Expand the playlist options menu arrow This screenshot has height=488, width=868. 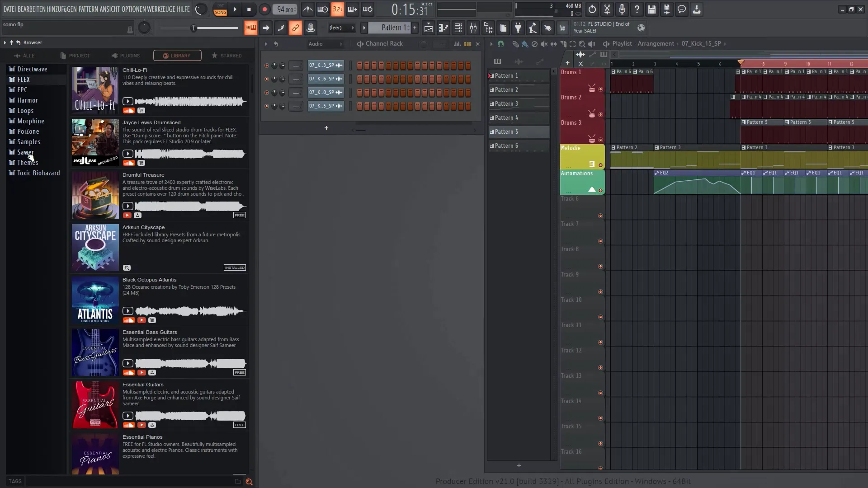tap(491, 44)
